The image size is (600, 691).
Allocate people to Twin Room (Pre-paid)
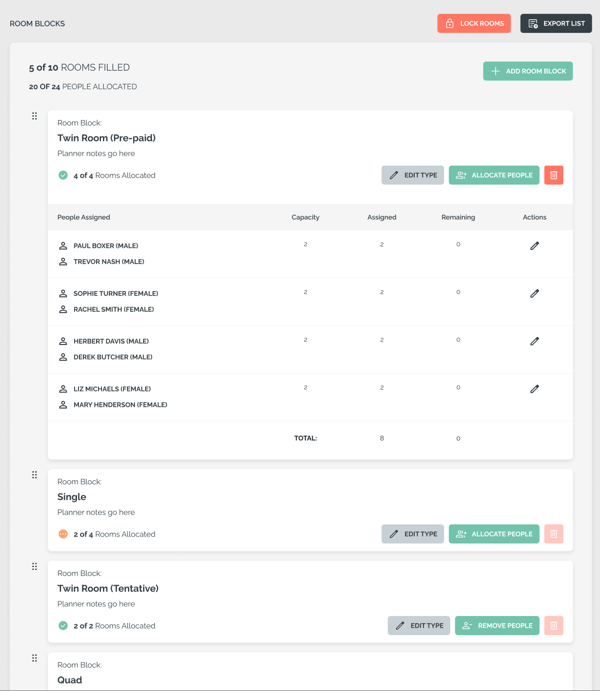[494, 175]
